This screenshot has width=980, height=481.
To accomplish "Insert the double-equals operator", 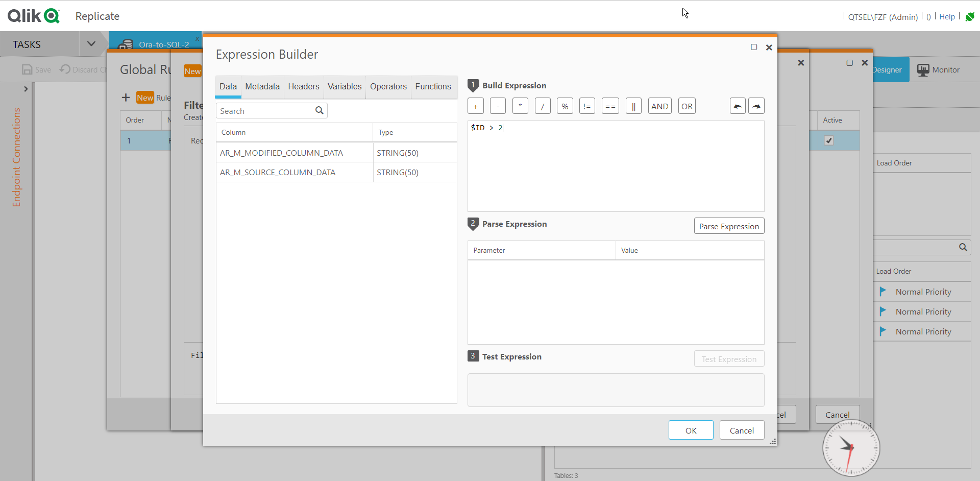I will [x=610, y=106].
